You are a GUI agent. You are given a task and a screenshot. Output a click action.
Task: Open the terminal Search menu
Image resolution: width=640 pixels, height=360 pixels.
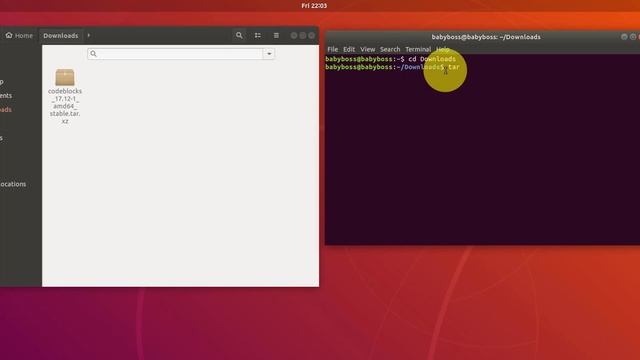coord(390,49)
